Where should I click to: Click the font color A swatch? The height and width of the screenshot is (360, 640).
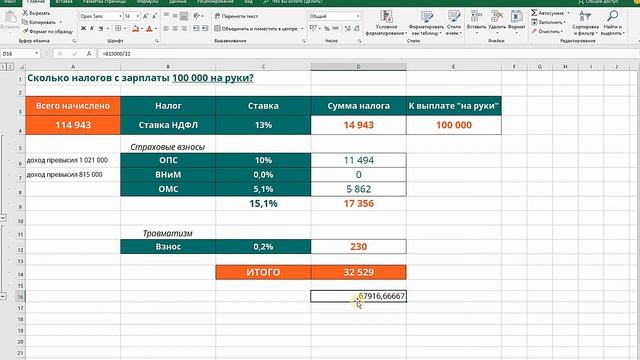click(x=149, y=29)
